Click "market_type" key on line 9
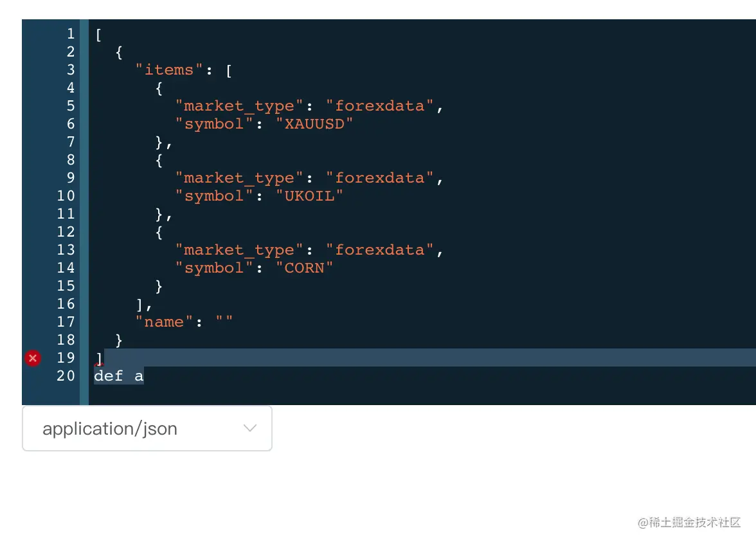This screenshot has height=544, width=756. (239, 178)
